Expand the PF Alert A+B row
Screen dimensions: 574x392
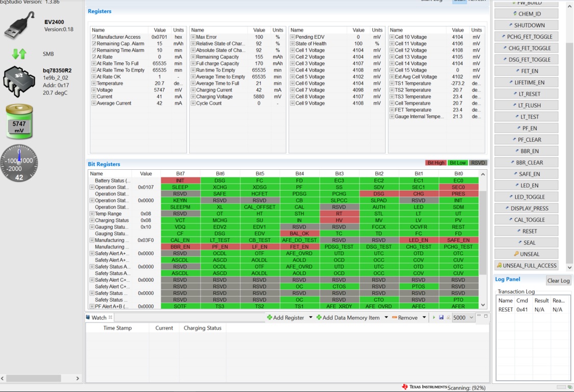click(92, 306)
